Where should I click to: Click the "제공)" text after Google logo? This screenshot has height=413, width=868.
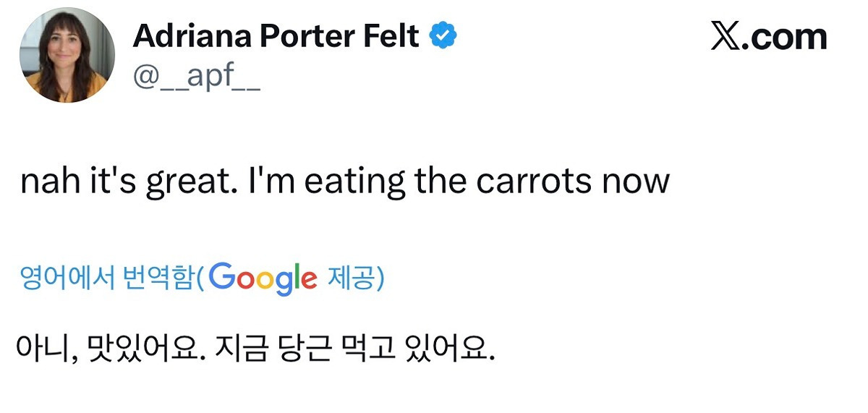pos(356,278)
